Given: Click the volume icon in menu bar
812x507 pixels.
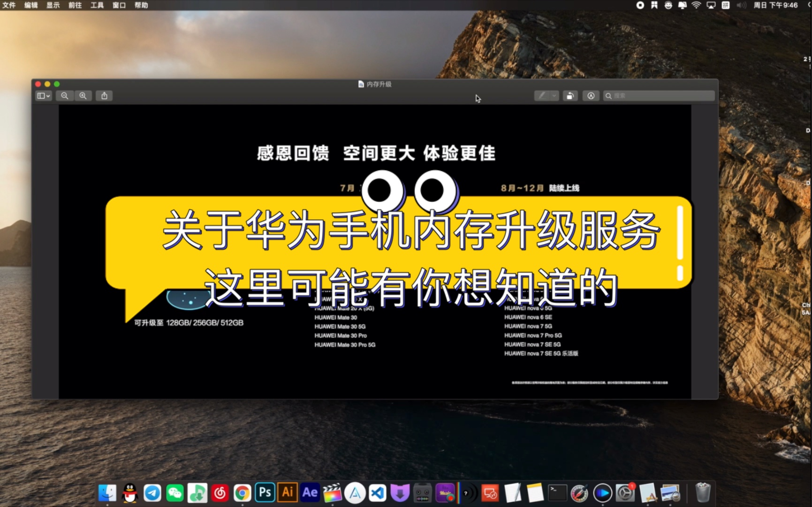Looking at the screenshot, I should (741, 5).
